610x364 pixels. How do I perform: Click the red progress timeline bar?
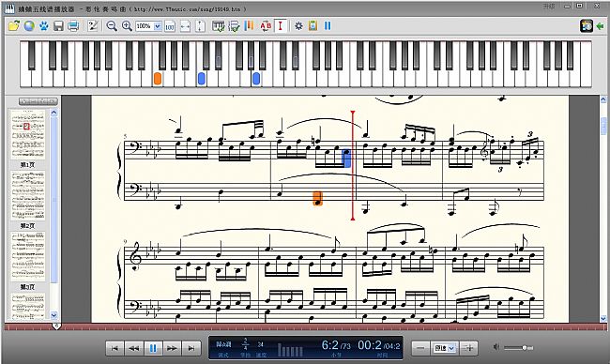click(x=305, y=326)
